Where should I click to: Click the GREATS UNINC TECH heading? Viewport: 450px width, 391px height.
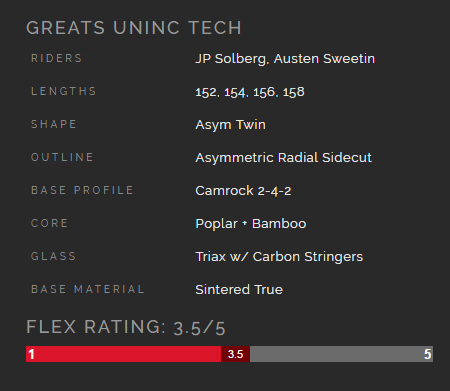point(134,28)
